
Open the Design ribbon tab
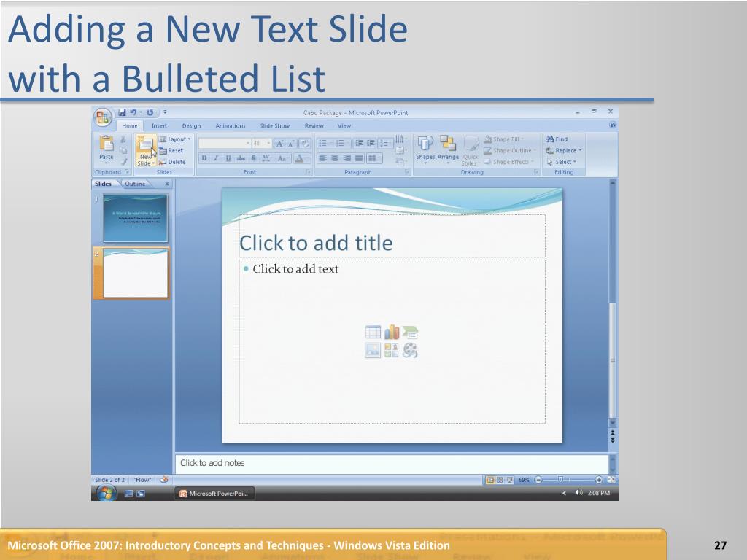click(191, 125)
